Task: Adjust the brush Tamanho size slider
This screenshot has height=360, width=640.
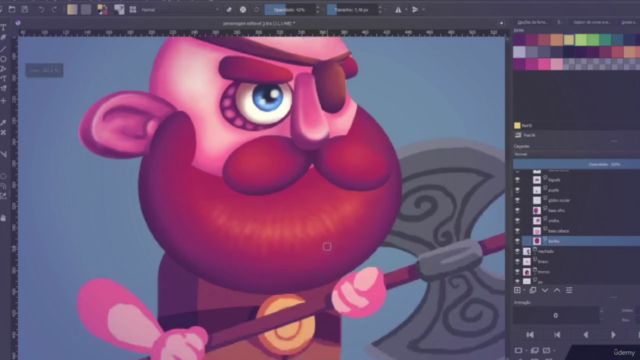Action: 352,9
